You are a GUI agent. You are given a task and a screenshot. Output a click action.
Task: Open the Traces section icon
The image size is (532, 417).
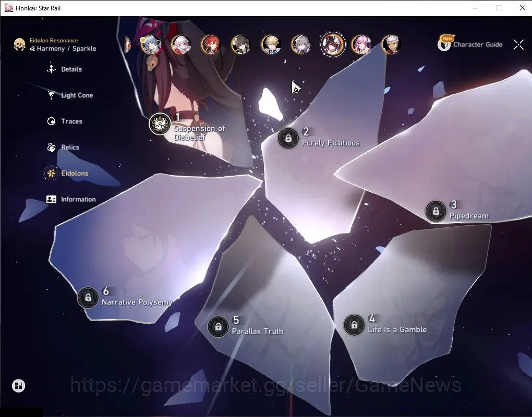tap(51, 121)
